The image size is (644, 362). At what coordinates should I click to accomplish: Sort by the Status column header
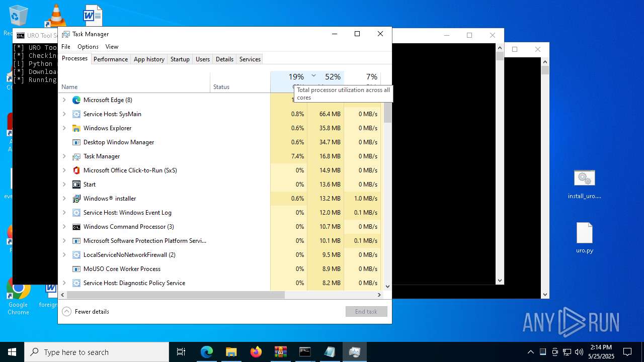click(x=240, y=82)
